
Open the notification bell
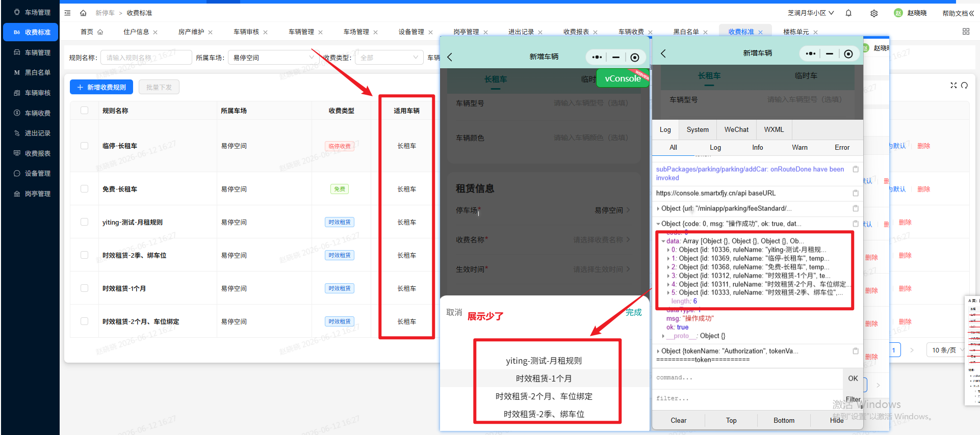[x=848, y=13]
